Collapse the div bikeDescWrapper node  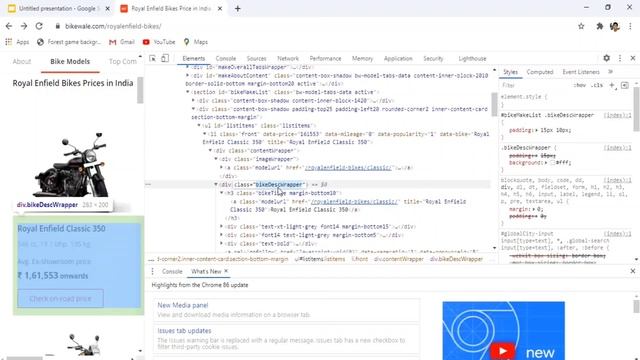(x=216, y=184)
